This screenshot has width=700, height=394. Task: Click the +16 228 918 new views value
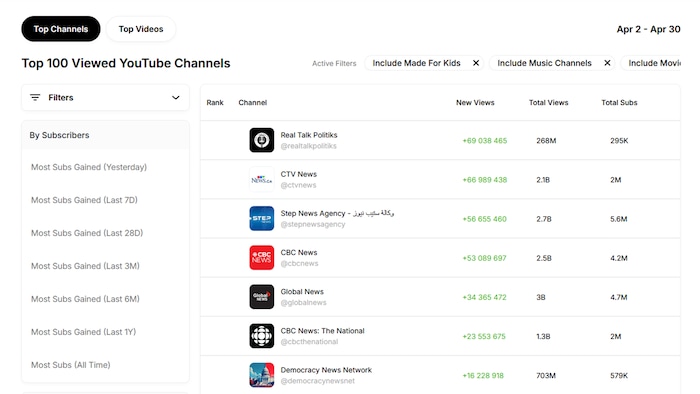[x=483, y=376]
